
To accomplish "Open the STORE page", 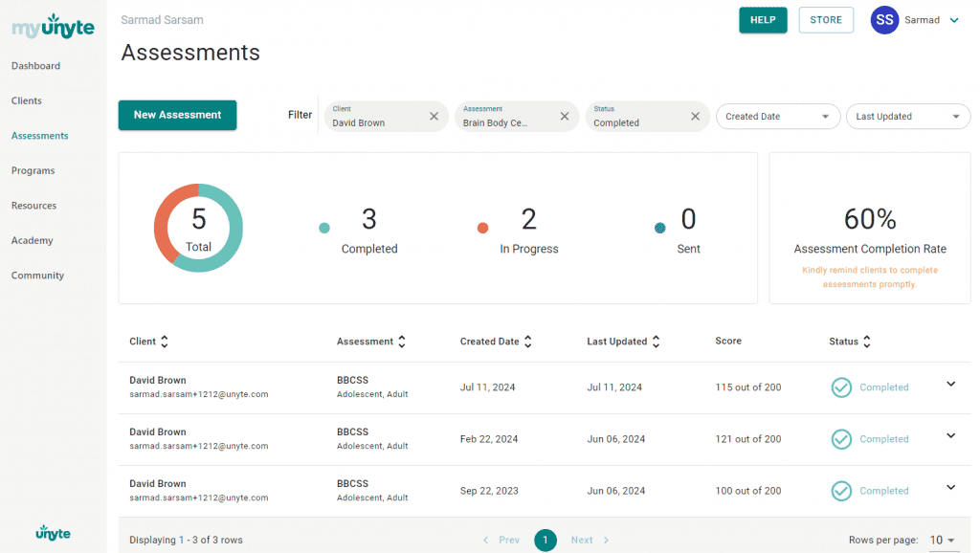I will click(825, 19).
